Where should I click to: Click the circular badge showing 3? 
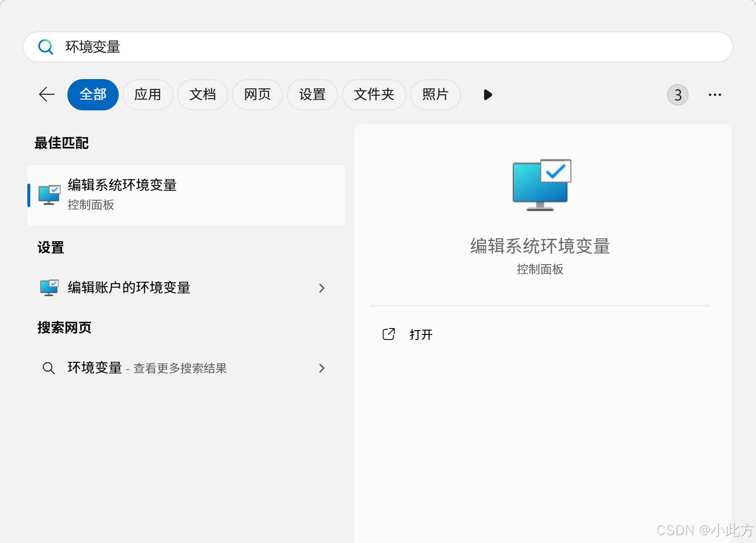click(x=678, y=95)
